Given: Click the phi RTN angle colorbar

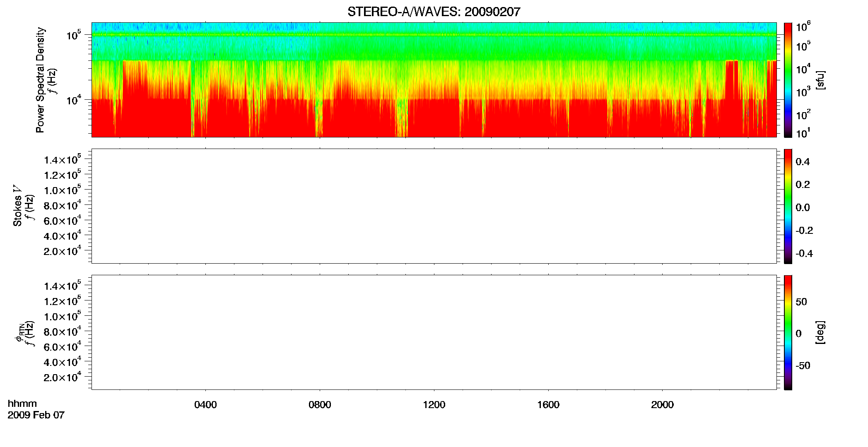Looking at the screenshot, I should 788,332.
